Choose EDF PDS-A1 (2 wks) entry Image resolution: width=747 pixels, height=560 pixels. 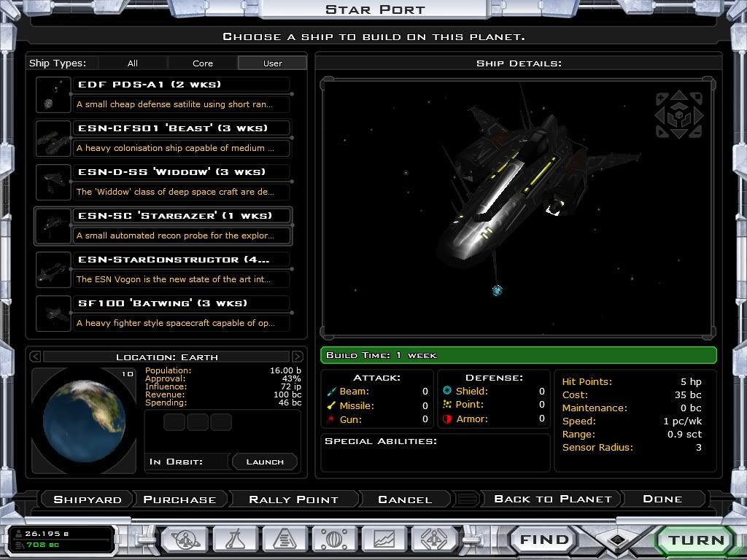pos(181,85)
